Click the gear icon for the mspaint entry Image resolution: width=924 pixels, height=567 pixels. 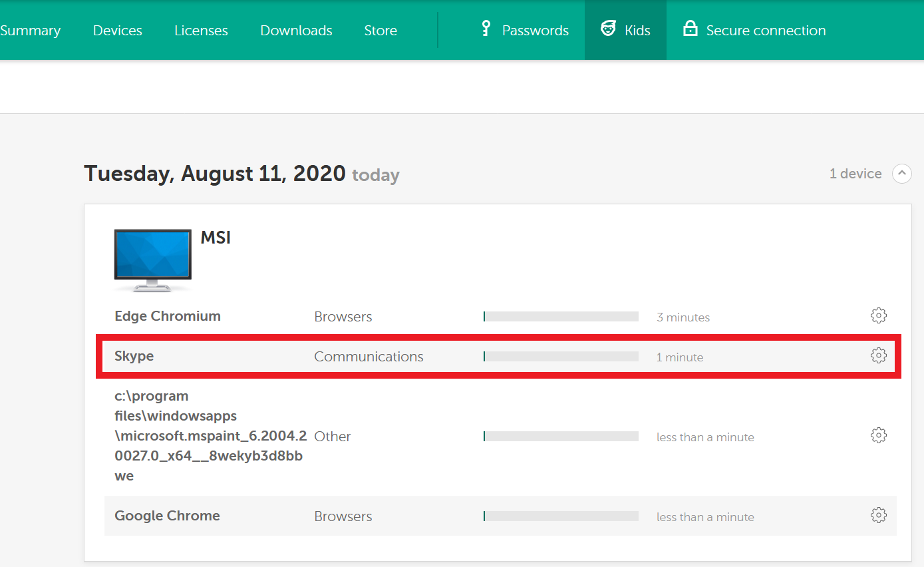(x=879, y=435)
